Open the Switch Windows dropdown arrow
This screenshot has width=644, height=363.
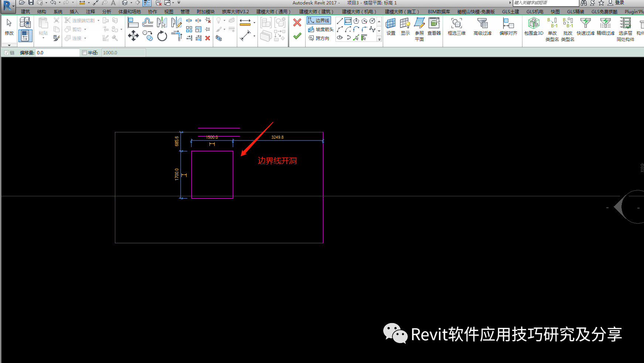click(173, 3)
